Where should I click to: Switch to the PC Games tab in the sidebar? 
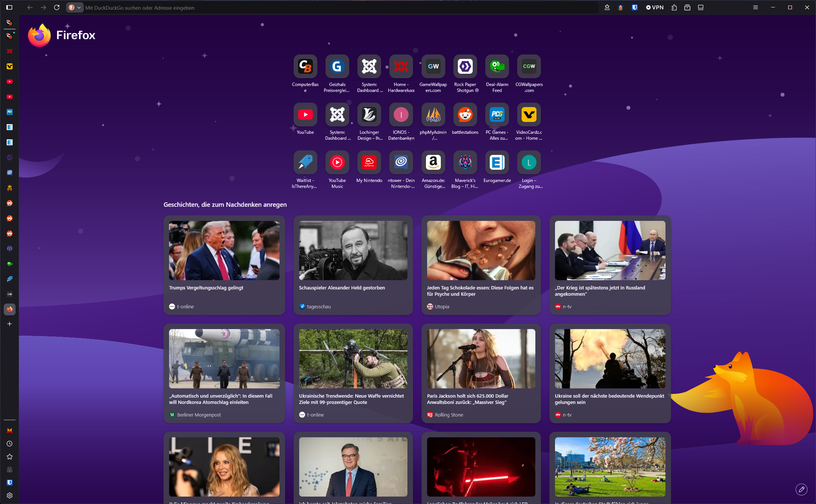click(x=10, y=112)
